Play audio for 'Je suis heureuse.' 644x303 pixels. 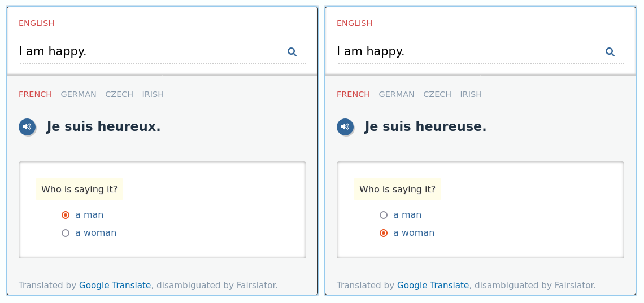coord(345,127)
